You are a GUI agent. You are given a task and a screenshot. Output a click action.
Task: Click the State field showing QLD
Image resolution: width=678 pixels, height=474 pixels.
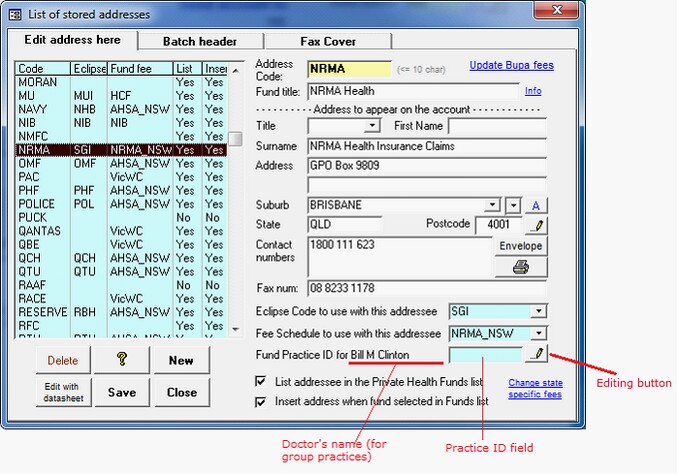[345, 224]
